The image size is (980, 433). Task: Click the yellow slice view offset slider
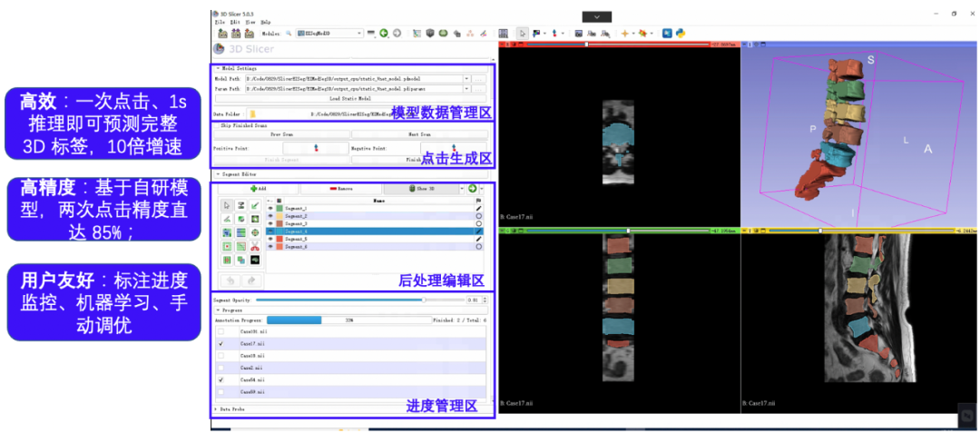point(863,231)
